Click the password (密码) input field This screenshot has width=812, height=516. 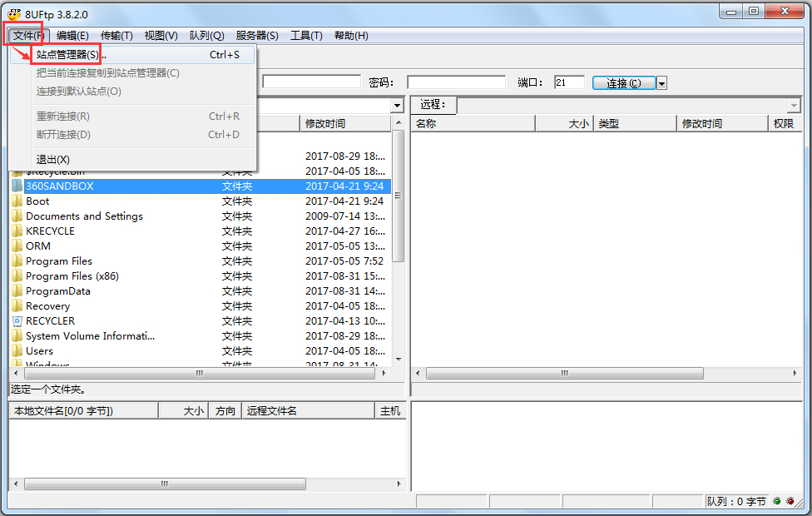tap(456, 82)
